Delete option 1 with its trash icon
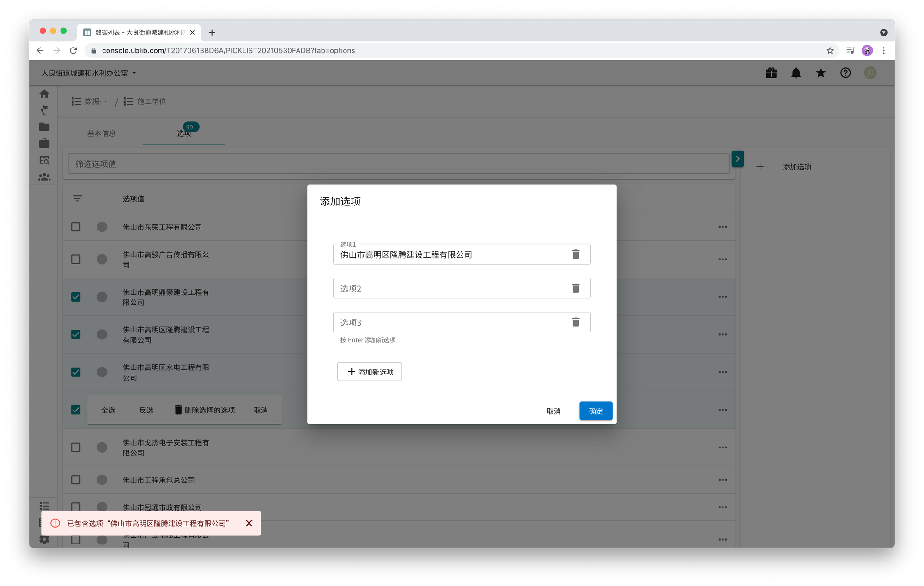The height and width of the screenshot is (586, 924). point(576,254)
